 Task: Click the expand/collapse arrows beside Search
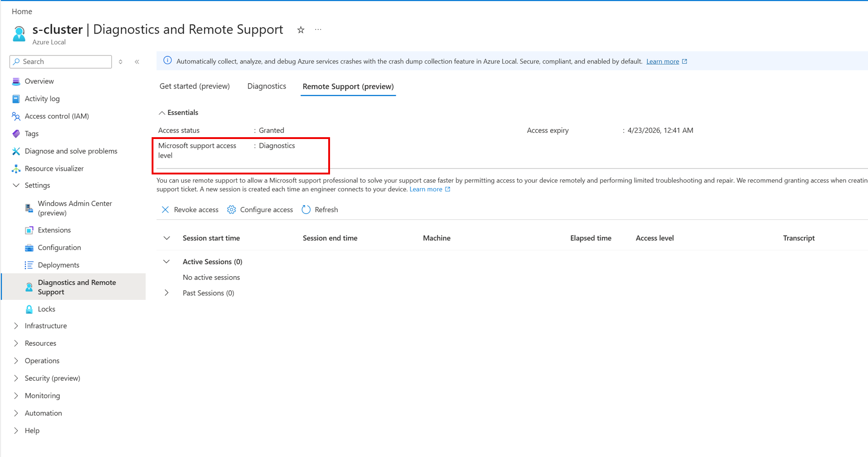tap(121, 62)
